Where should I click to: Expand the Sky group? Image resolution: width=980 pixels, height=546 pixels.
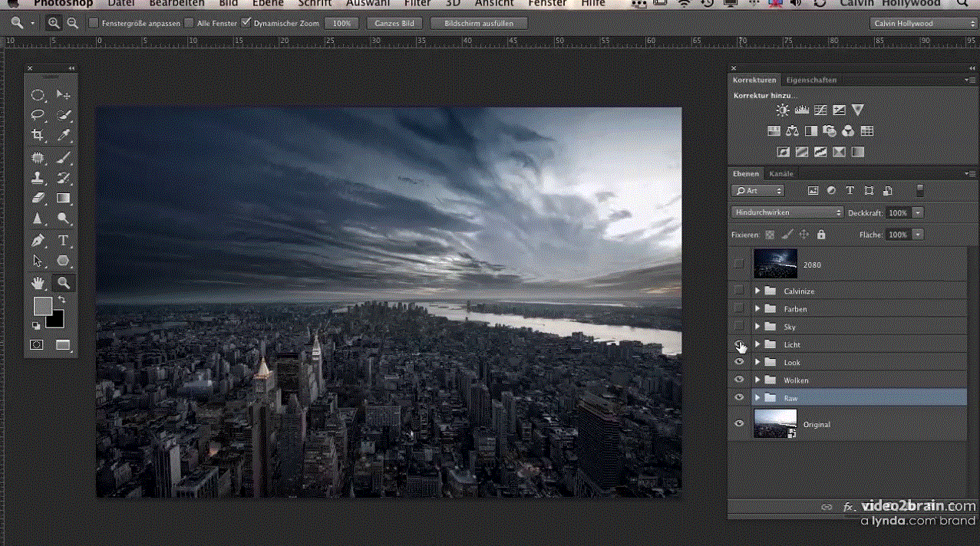(x=757, y=327)
